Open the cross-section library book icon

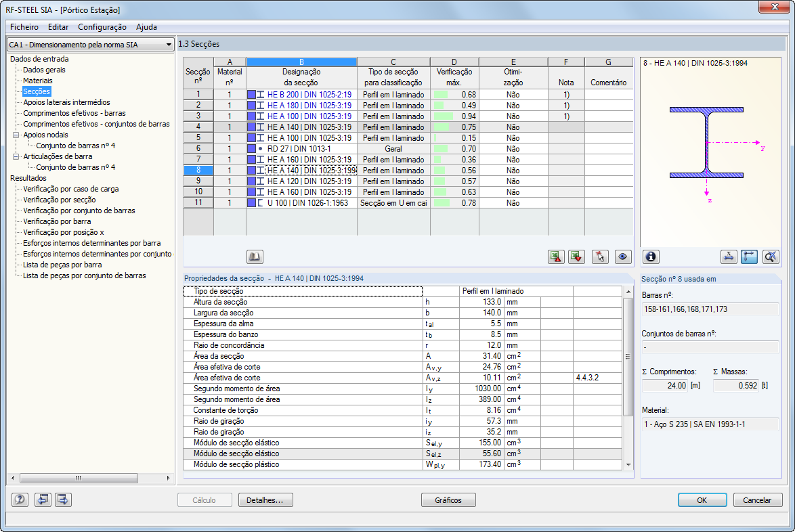(x=255, y=257)
